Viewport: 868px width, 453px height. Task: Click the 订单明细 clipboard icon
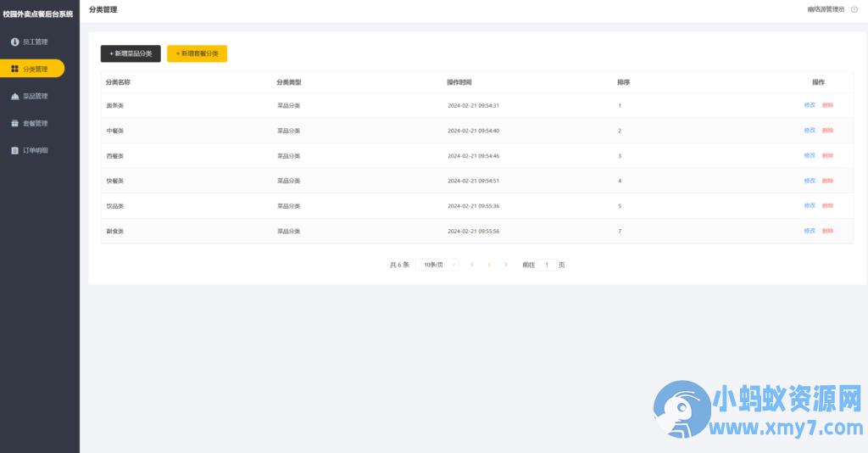coord(15,151)
